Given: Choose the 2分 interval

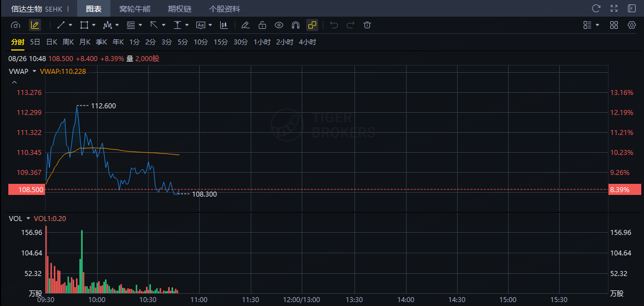Looking at the screenshot, I should [150, 42].
